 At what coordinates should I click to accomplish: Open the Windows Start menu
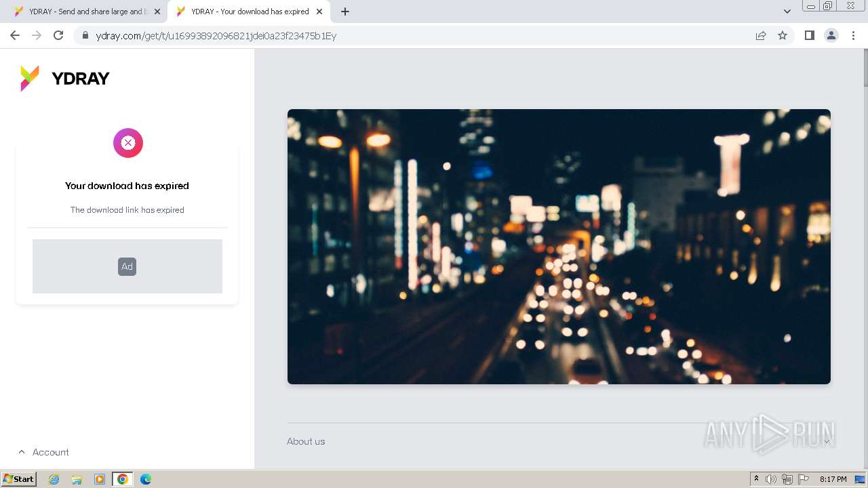[x=19, y=479]
